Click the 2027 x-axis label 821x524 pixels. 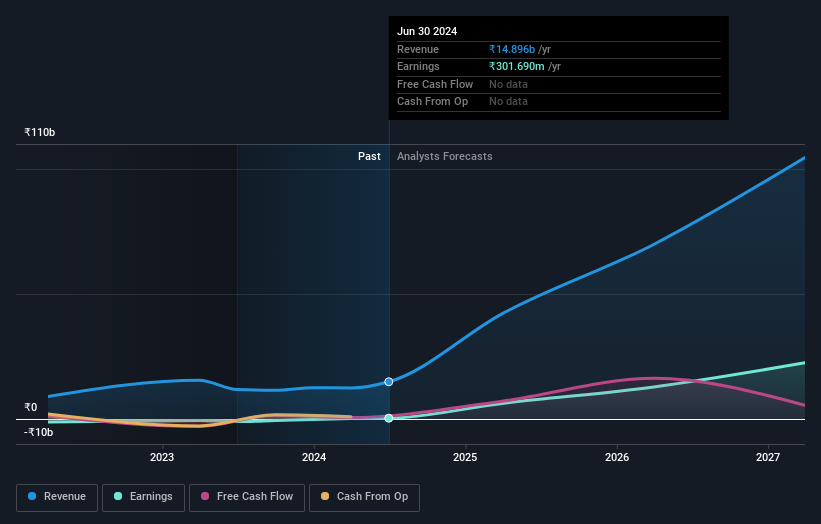[768, 457]
